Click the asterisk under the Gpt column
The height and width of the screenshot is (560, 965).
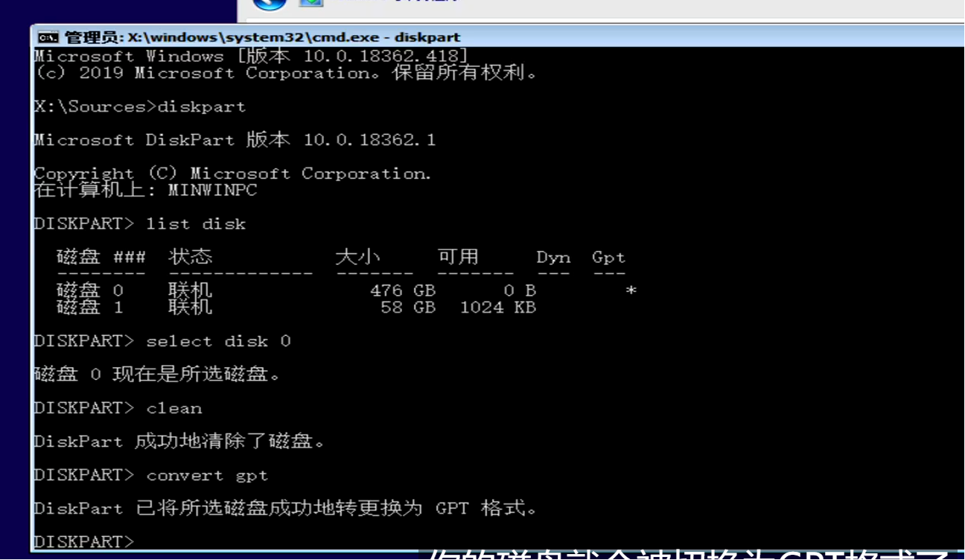631,290
